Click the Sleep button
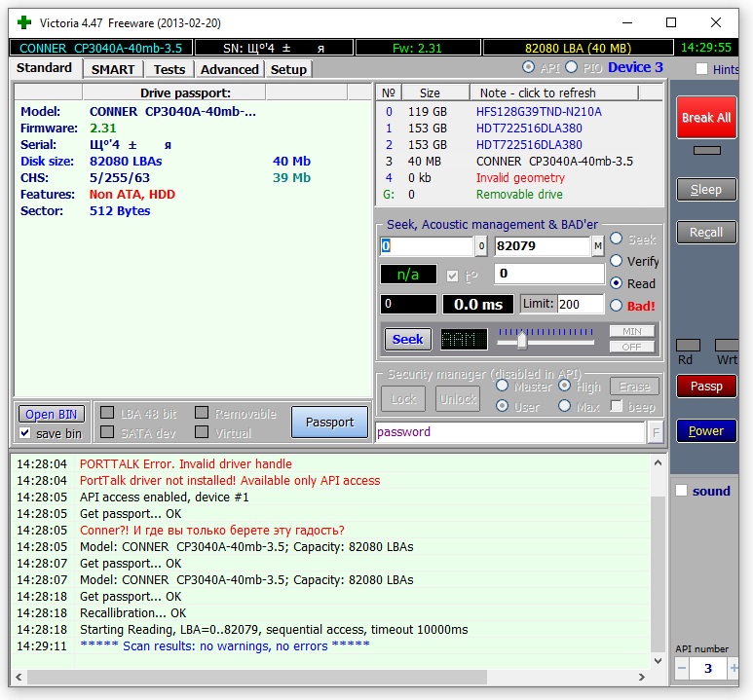Screen dimensions: 753x700 point(706,190)
